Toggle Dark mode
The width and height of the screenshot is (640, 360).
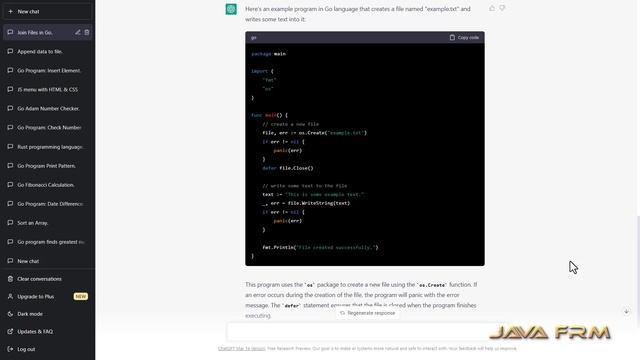(x=47, y=314)
